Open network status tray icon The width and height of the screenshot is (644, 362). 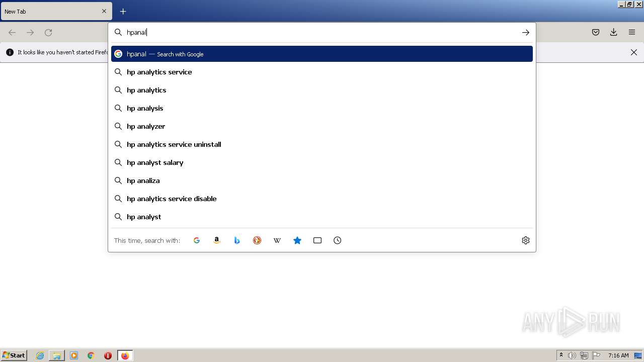[584, 355]
